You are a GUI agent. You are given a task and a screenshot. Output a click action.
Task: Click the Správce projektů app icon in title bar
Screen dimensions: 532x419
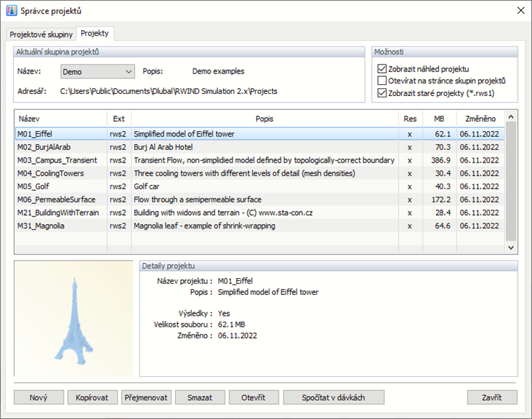coord(11,11)
